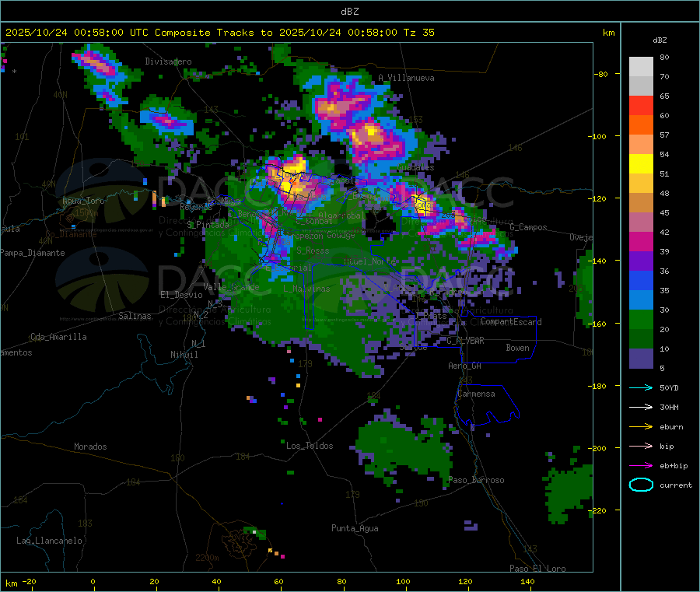The width and height of the screenshot is (700, 592).
Task: Click the 'current' legend text label
Action: coord(676,485)
